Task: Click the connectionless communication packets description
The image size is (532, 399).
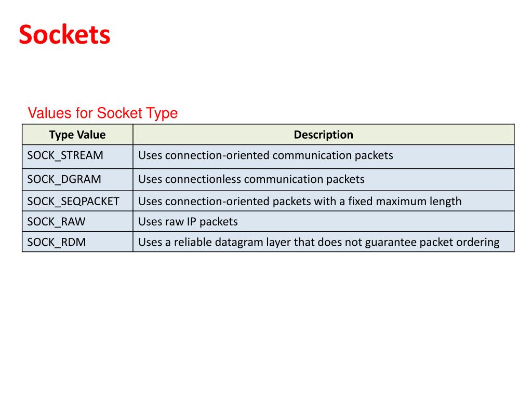Action: click(251, 180)
